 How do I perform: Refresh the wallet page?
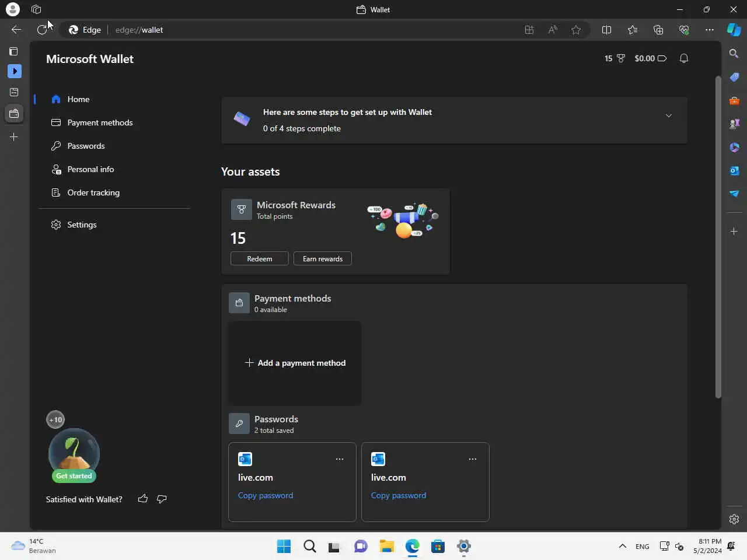pyautogui.click(x=42, y=30)
